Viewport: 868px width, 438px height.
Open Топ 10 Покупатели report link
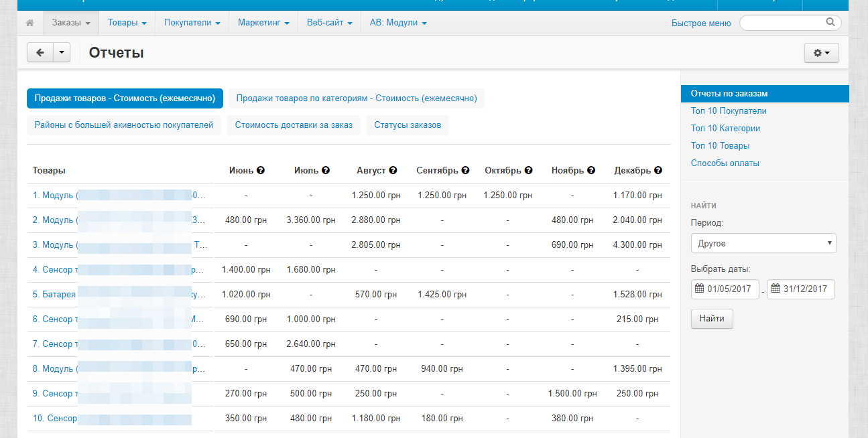click(x=729, y=111)
